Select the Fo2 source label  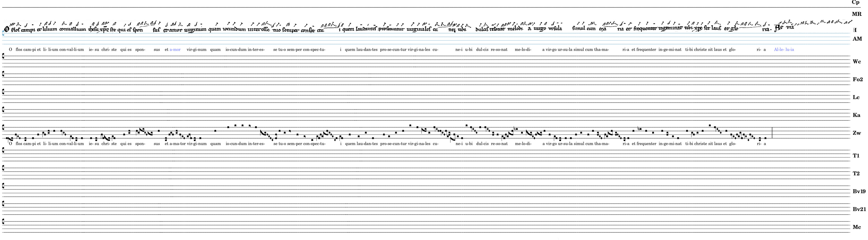[x=857, y=80]
